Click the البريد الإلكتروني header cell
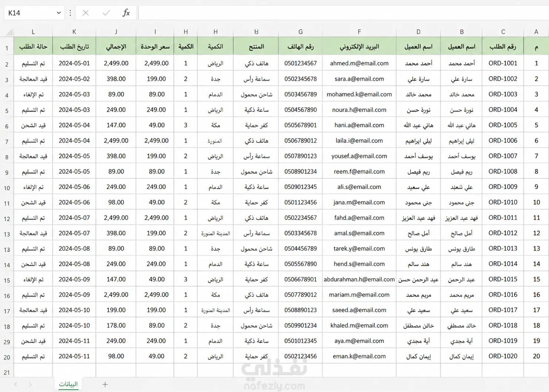The image size is (549, 392). [359, 47]
